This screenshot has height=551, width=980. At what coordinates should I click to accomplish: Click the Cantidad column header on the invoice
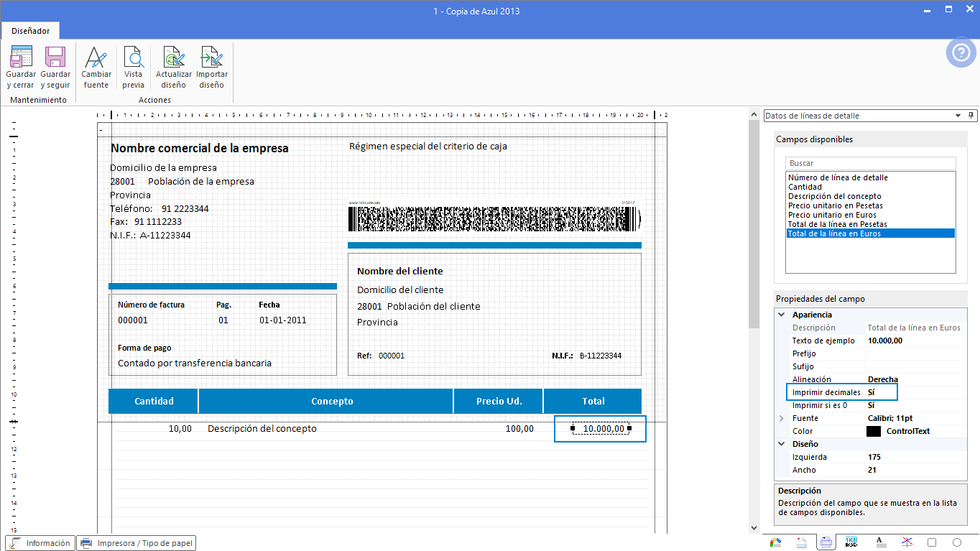(154, 401)
